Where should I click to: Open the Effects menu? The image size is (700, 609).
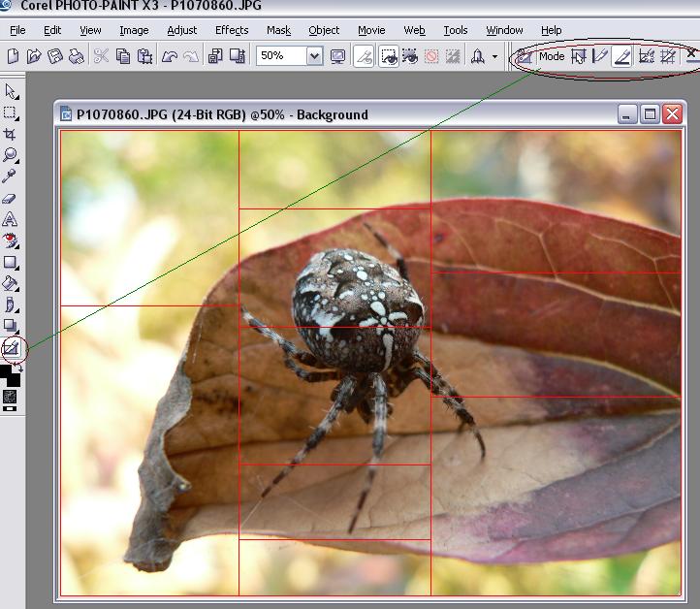tap(232, 30)
